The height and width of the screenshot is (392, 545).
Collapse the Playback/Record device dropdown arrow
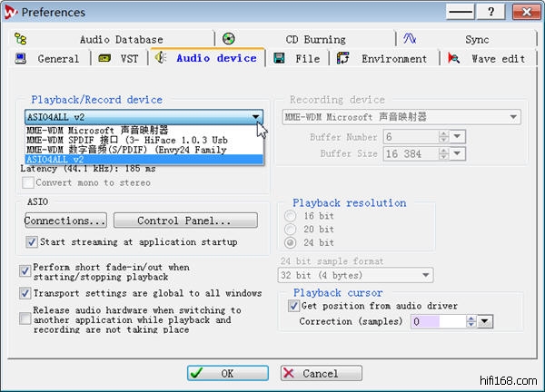click(257, 117)
